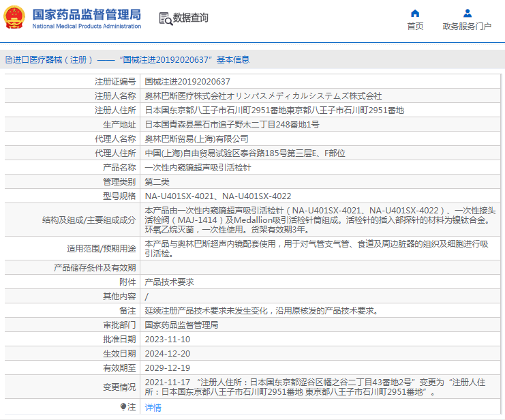This screenshot has height=420, width=505.
Task: Click 审批部门 value 国家药品监督管理局
Action: tap(181, 325)
